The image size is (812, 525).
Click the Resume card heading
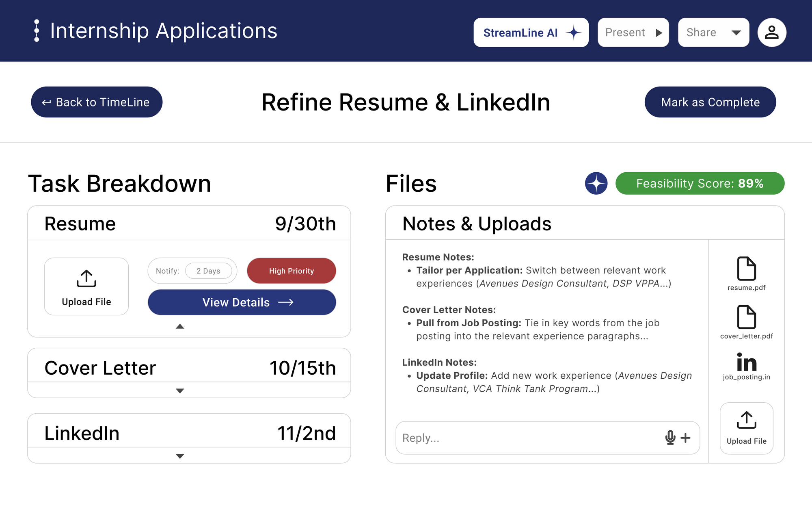click(80, 223)
